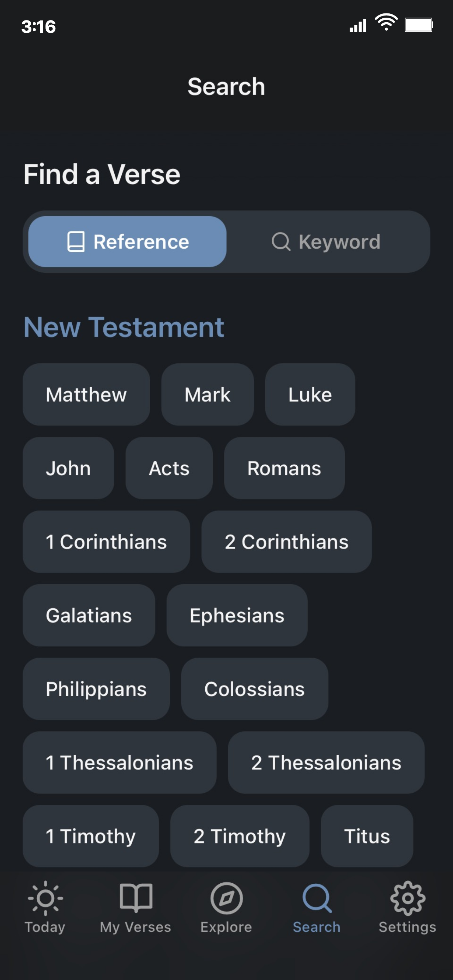Select the Matthew book
This screenshot has height=980, width=453.
(86, 394)
